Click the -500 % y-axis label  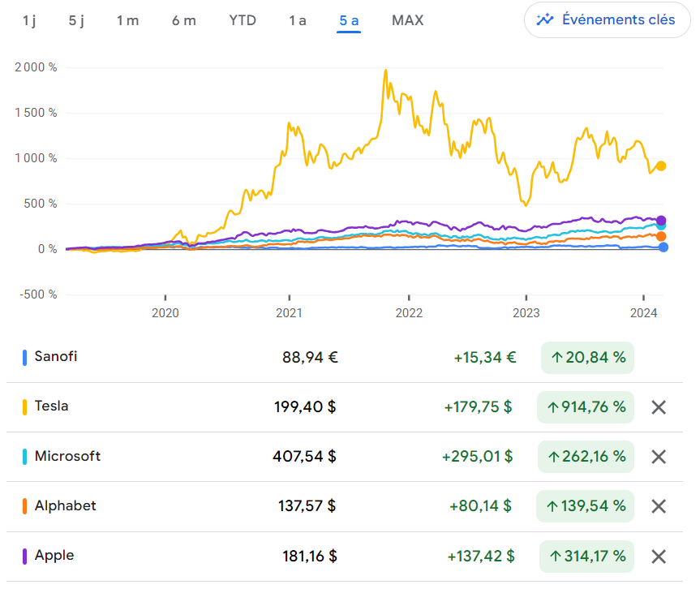(x=38, y=294)
